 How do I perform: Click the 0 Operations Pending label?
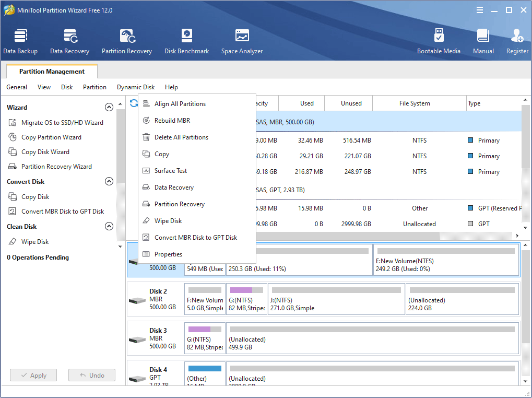click(38, 257)
